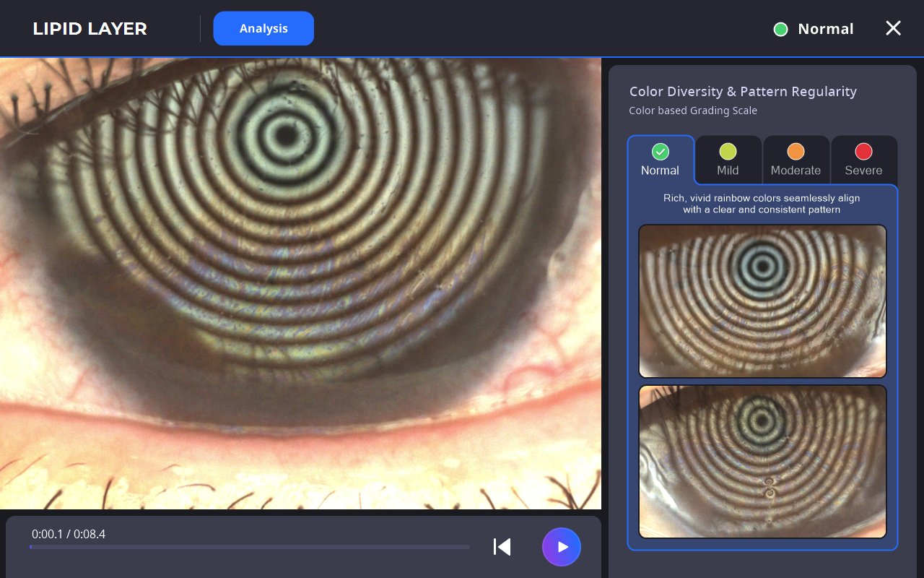
Task: Click the main eye video frame
Action: [x=300, y=283]
